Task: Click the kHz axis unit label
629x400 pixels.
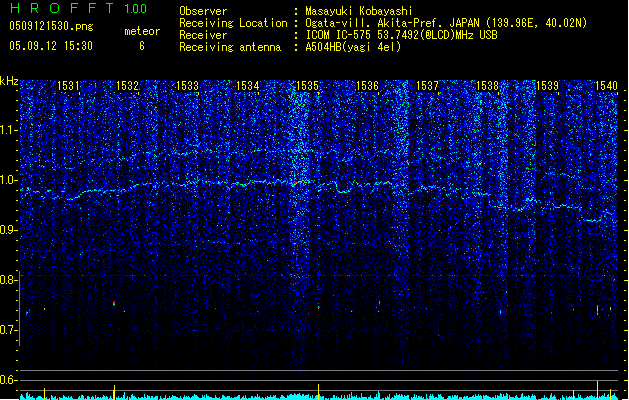Action: [9, 81]
